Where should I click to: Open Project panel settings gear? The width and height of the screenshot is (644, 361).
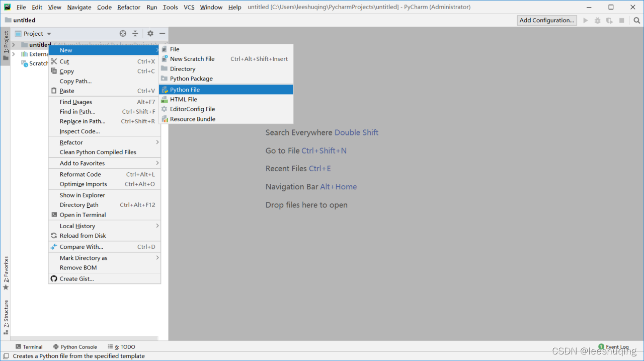(x=150, y=34)
